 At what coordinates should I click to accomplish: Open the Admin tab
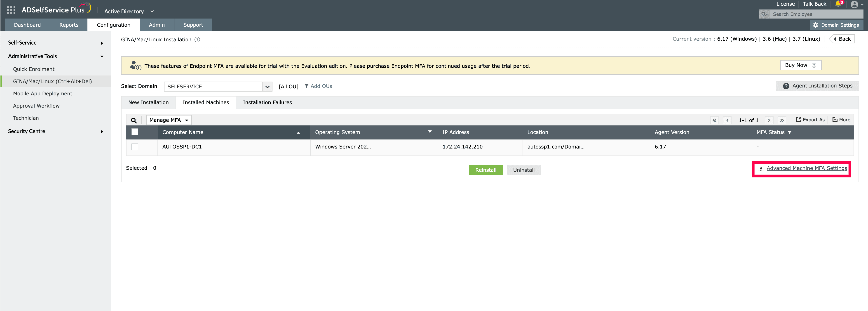[x=157, y=25]
